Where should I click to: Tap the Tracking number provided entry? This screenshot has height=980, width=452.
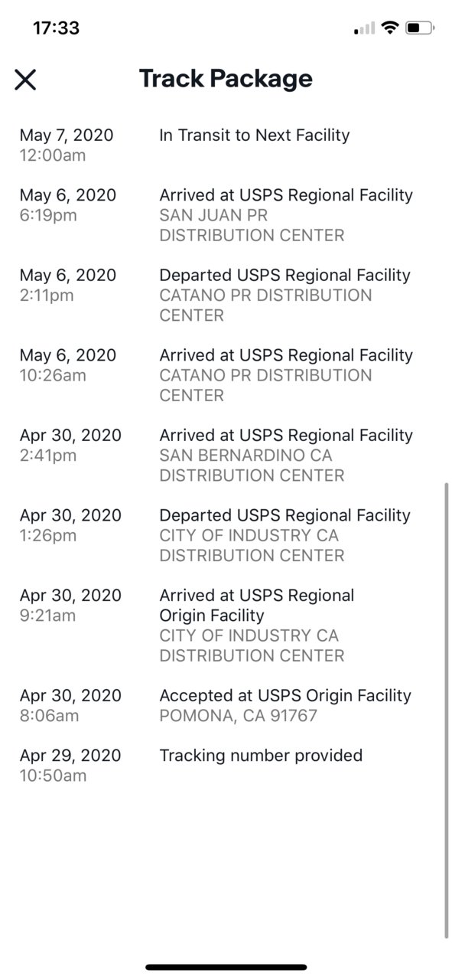pyautogui.click(x=261, y=756)
